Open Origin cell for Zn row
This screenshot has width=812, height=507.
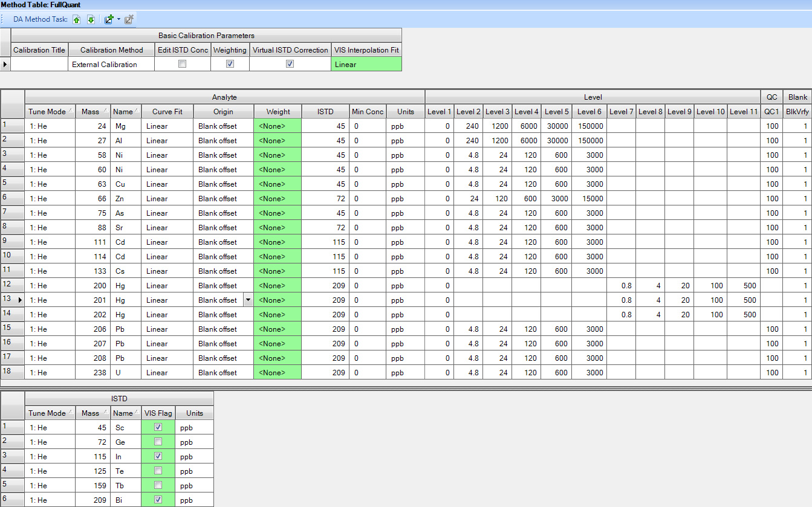(x=223, y=198)
